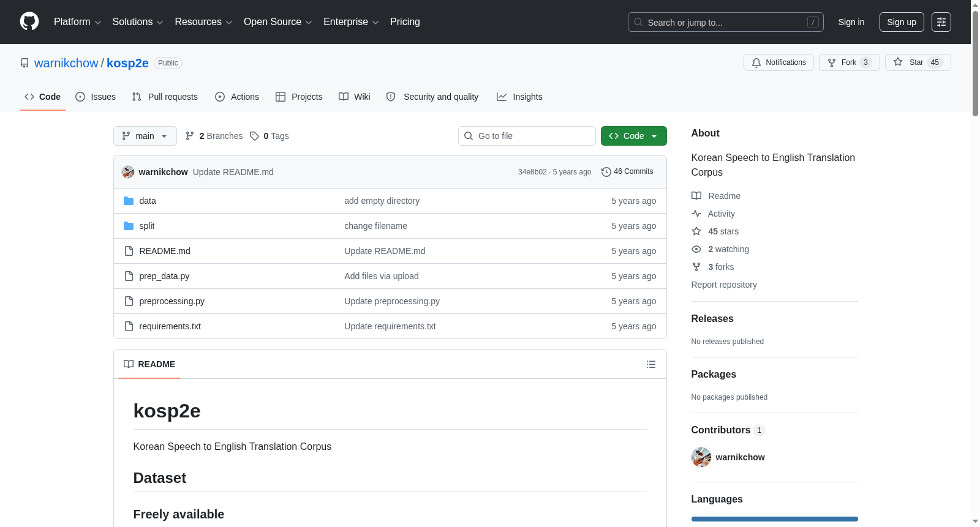Click the split folder icon
Image resolution: width=980 pixels, height=527 pixels.
tap(129, 226)
